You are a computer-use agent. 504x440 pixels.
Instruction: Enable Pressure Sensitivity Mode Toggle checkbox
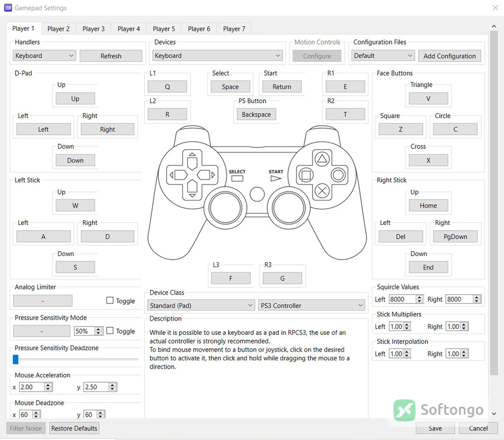(110, 331)
